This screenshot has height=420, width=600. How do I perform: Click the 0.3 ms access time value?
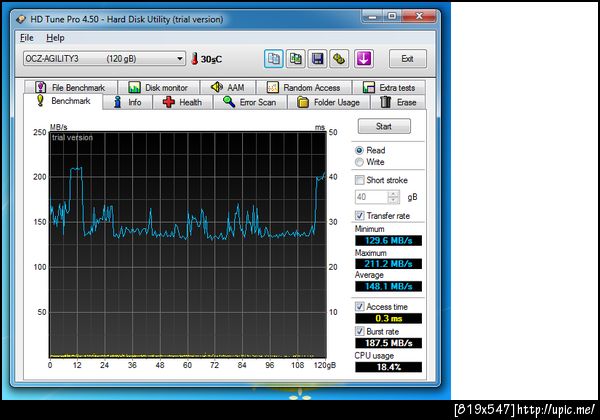(388, 318)
